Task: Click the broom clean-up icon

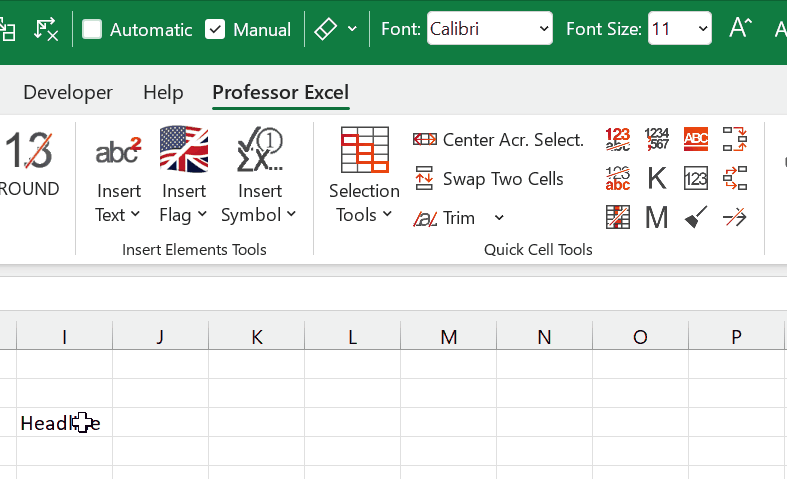Action: [x=696, y=217]
